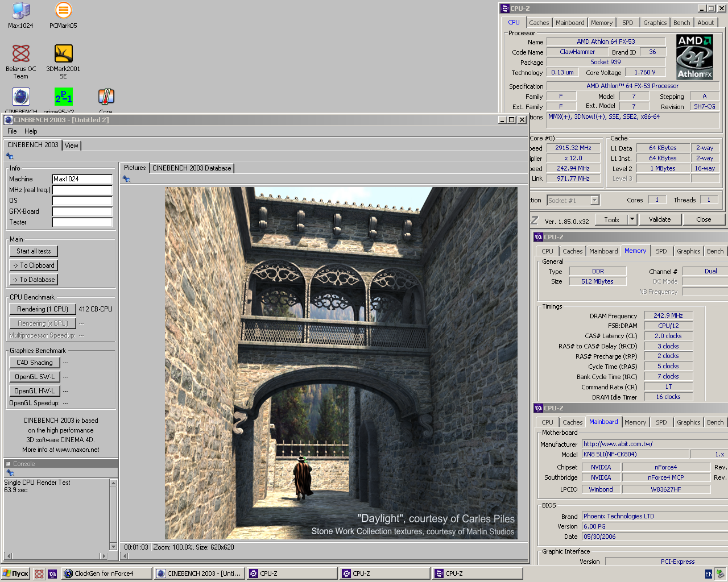This screenshot has height=582, width=728.
Task: Open About tab in top CPU-Z window
Action: tap(706, 23)
